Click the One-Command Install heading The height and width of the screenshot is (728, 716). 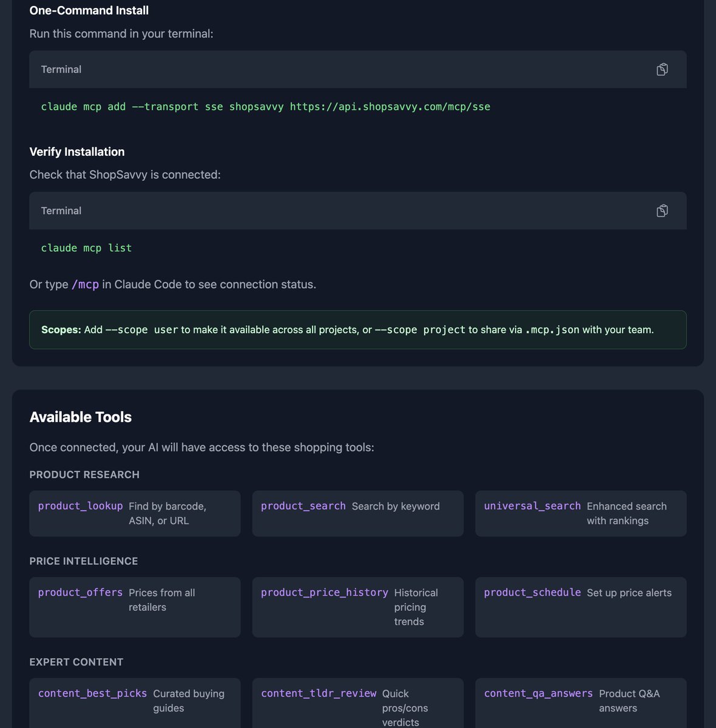tap(89, 10)
